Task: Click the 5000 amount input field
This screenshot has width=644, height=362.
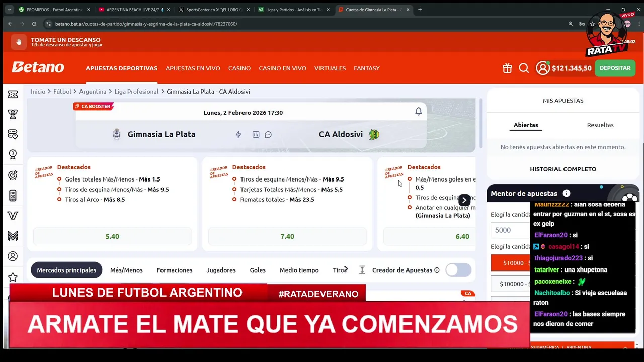Action: pos(510,230)
